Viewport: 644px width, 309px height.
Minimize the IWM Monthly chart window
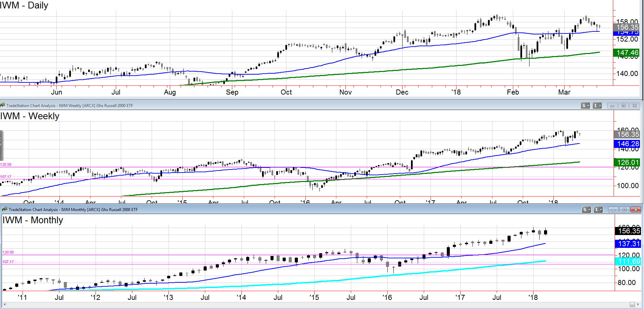613,210
